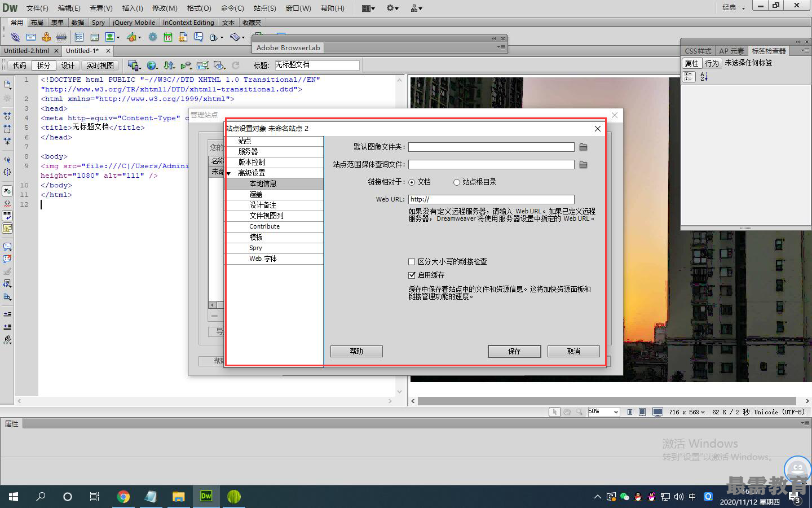Open 修改(M) menu
812x508 pixels.
(x=165, y=8)
